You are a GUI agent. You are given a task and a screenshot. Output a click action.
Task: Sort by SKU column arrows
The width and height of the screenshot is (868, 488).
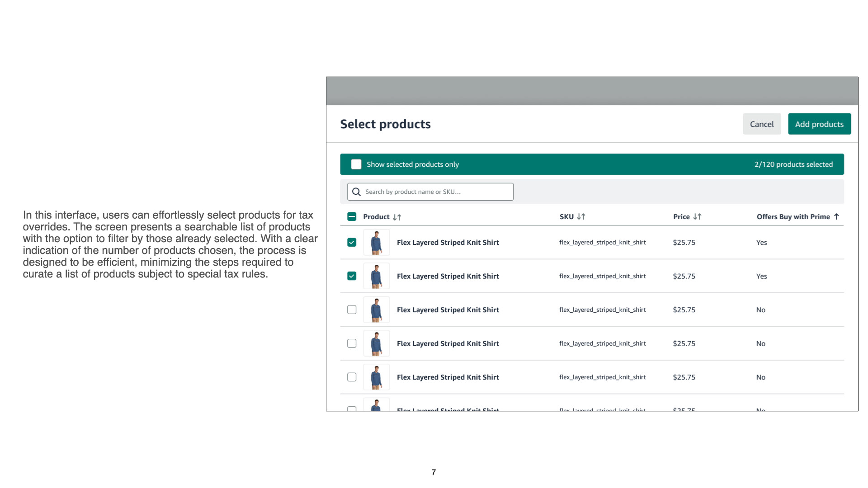pos(581,217)
